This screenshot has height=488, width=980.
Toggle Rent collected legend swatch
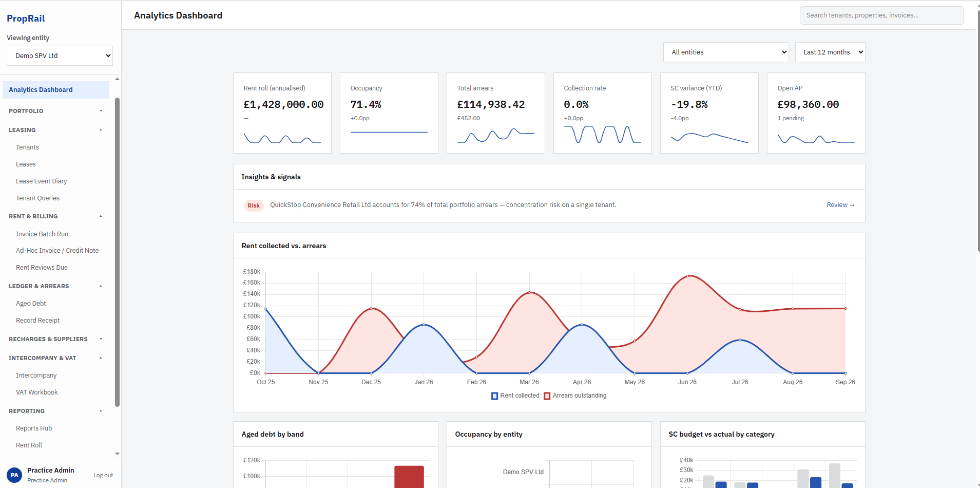tap(495, 396)
